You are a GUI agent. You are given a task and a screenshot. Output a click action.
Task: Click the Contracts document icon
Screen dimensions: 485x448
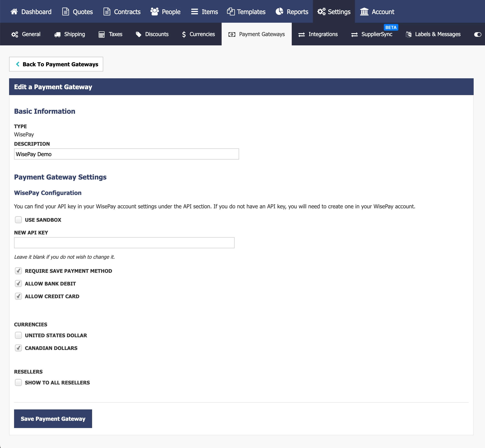click(x=107, y=11)
